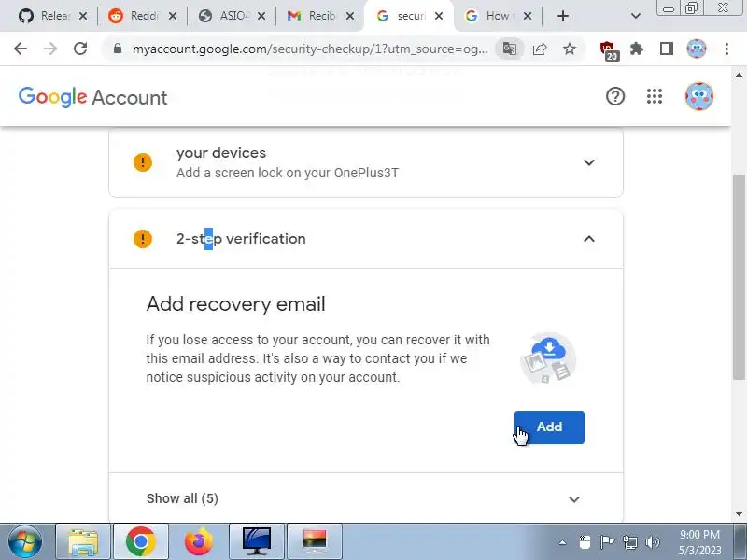Open the uBlock Origin extension icon
Image resolution: width=747 pixels, height=560 pixels.
[x=609, y=50]
